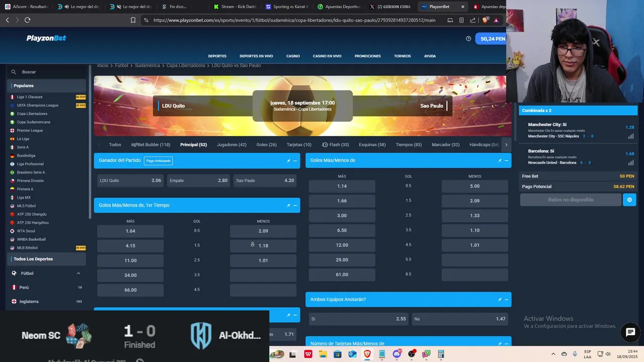644x362 pixels.
Task: Collapse the Ganador del Partido panel
Action: pos(295,161)
